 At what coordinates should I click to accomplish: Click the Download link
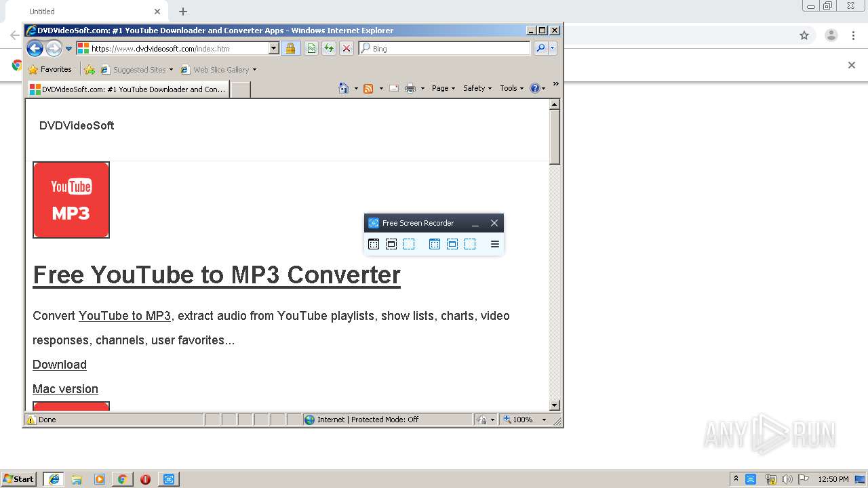60,365
